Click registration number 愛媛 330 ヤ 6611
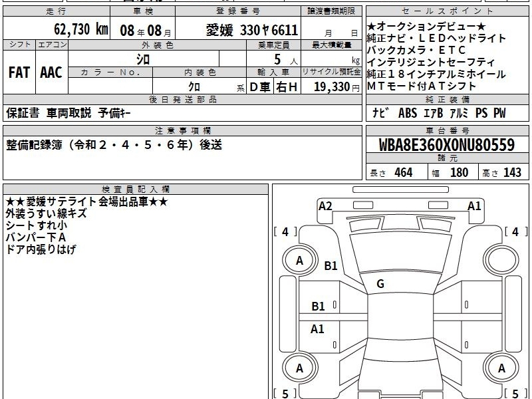532x399 pixels. click(x=252, y=30)
